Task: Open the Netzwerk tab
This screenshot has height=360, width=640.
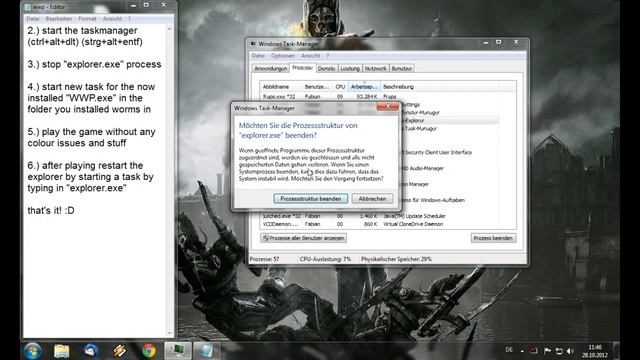Action: coord(376,69)
